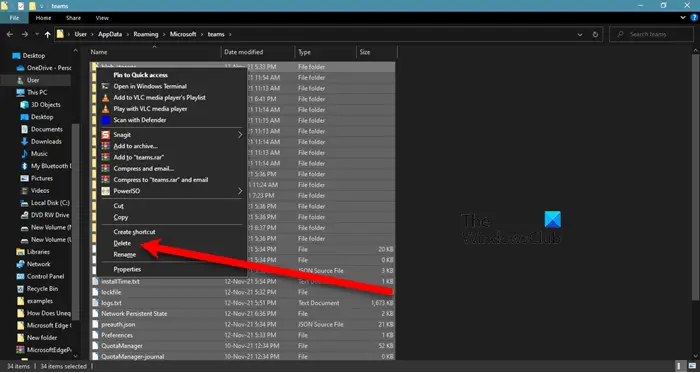The height and width of the screenshot is (373, 700).
Task: Expand the ribbon with the chevron
Action: pyautogui.click(x=683, y=18)
